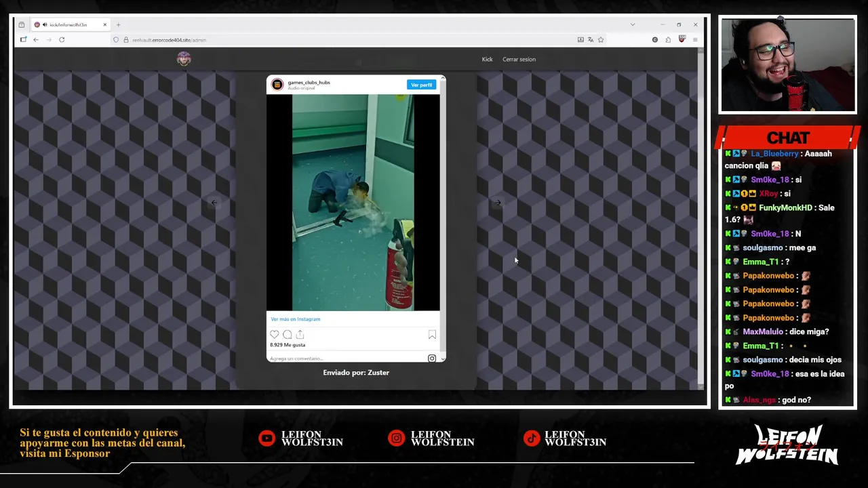Click Cerrar sesion to log out
This screenshot has height=488, width=868.
point(519,59)
